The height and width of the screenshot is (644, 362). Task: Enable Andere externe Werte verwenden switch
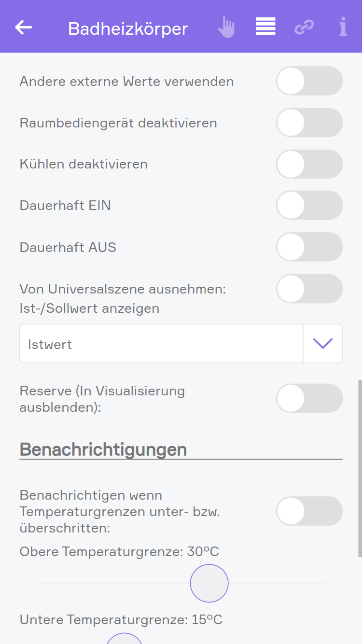pyautogui.click(x=309, y=81)
